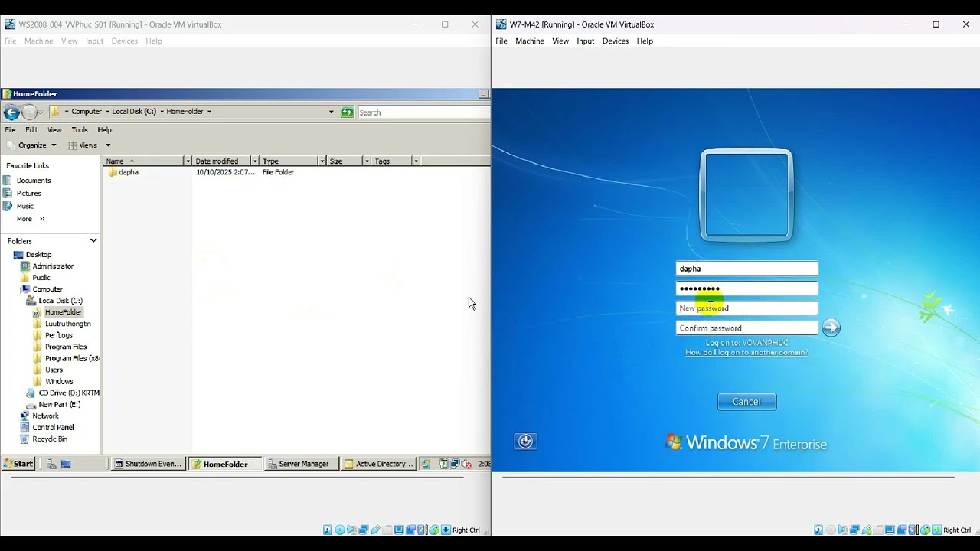980x551 pixels.
Task: Switch to Server Manager taskbar button
Action: pyautogui.click(x=302, y=464)
